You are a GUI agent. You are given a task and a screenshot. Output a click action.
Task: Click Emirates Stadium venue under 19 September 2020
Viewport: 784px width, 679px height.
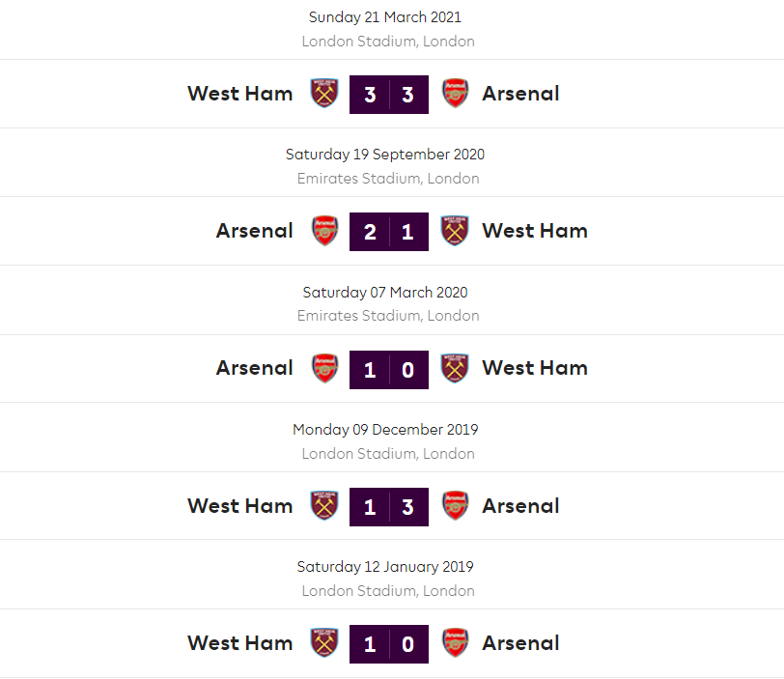[388, 179]
